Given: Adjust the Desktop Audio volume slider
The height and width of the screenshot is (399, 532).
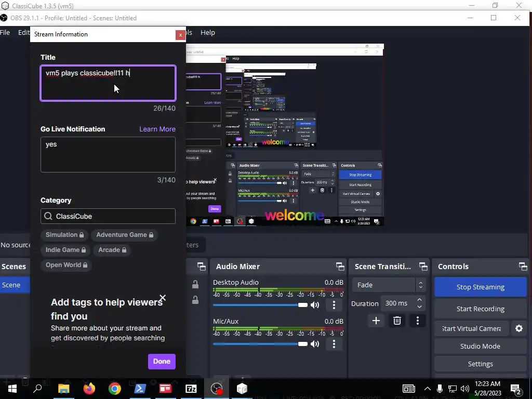Looking at the screenshot, I should pos(260,304).
